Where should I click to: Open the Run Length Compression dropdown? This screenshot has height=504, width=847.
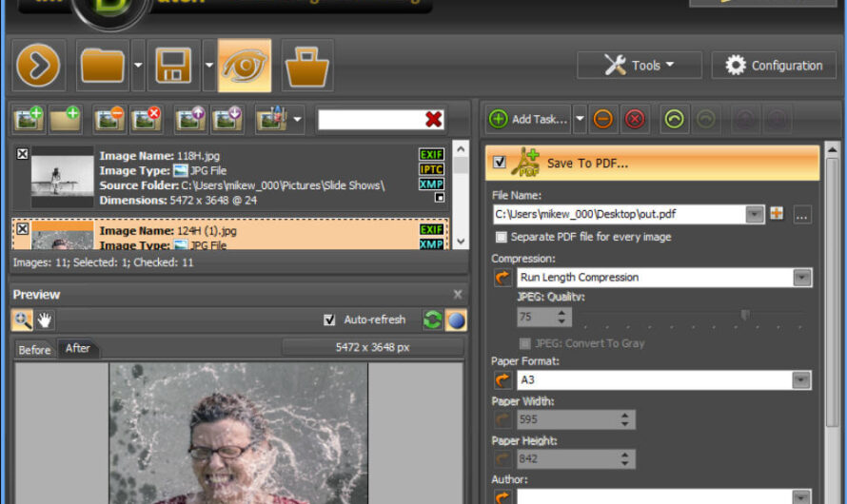click(x=802, y=278)
